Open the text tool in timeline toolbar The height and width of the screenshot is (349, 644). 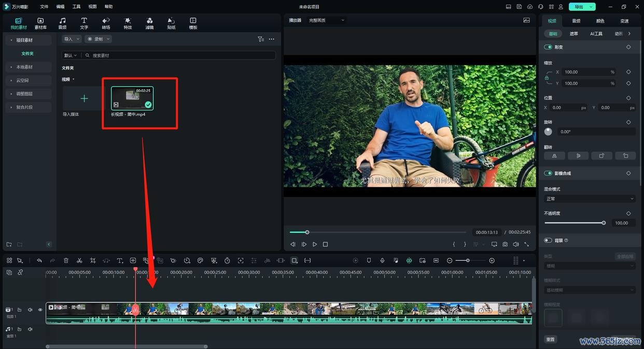pyautogui.click(x=120, y=260)
